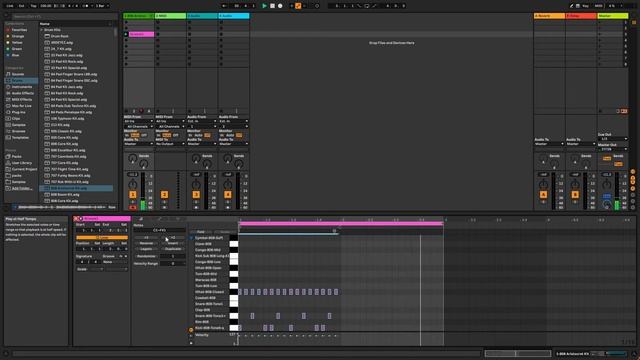Image resolution: width=640 pixels, height=360 pixels.
Task: Open the 1 Bar quantization menu
Action: click(102, 6)
